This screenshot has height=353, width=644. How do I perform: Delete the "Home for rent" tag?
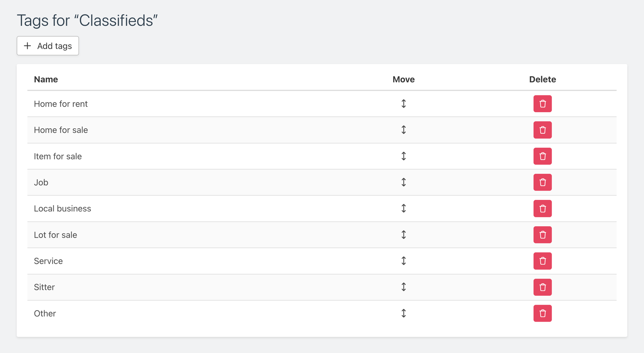click(542, 104)
